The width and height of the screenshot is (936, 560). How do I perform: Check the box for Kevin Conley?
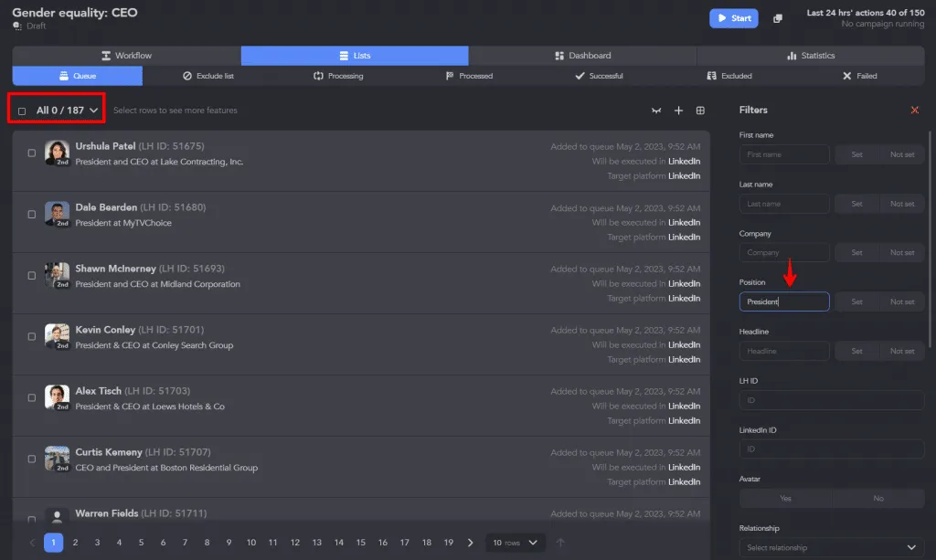pos(32,336)
